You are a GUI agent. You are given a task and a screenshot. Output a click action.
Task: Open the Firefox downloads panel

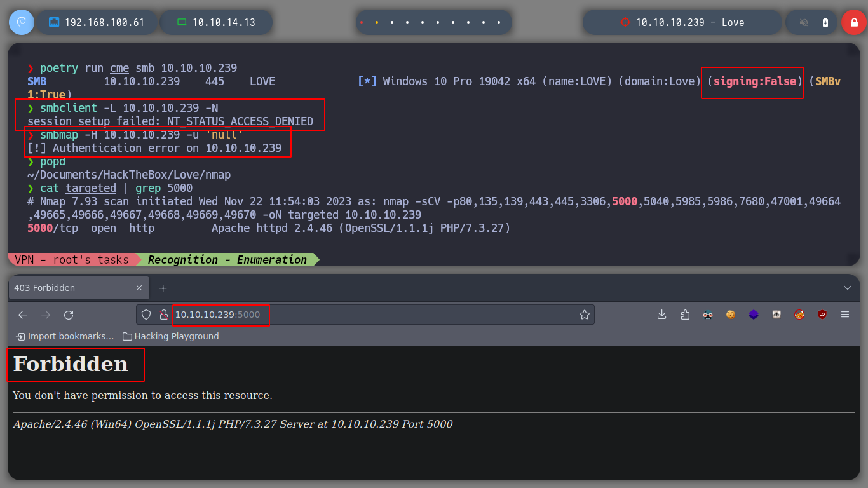(661, 315)
